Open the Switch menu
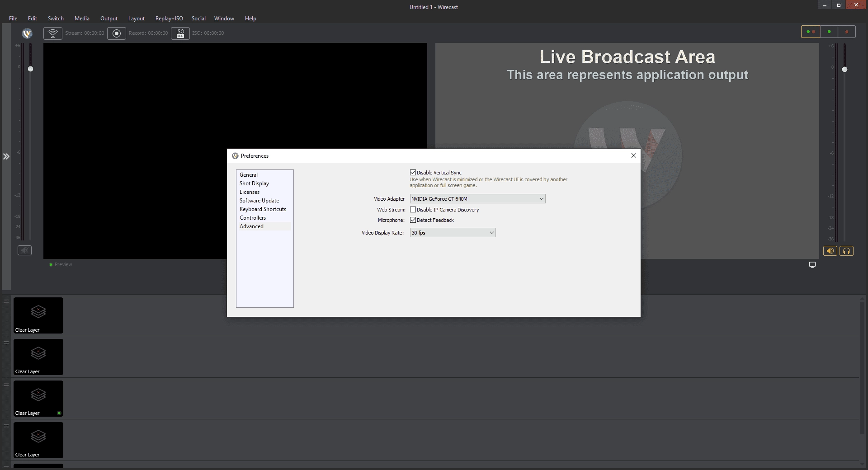The image size is (868, 470). [56, 19]
